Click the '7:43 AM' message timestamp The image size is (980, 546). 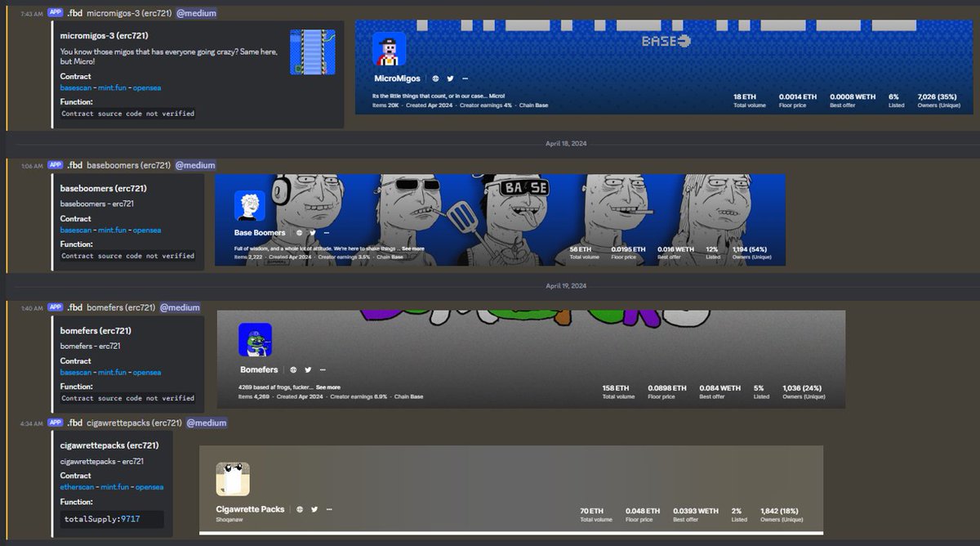pyautogui.click(x=31, y=13)
